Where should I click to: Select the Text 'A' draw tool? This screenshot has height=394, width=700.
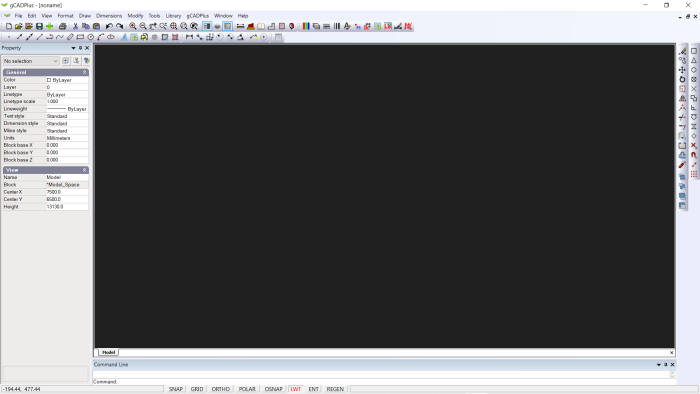pos(124,37)
